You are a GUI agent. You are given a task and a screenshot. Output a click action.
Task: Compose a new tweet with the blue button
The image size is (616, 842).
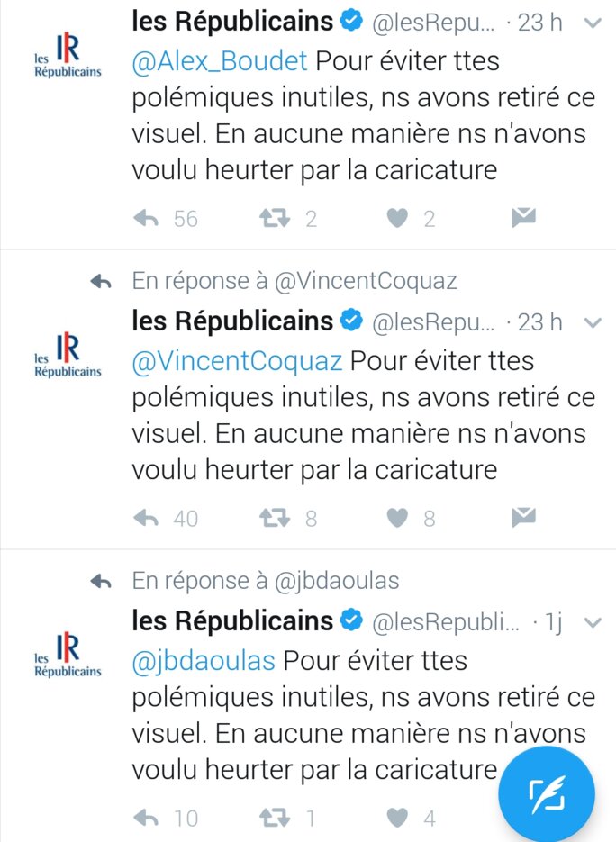pos(547,795)
